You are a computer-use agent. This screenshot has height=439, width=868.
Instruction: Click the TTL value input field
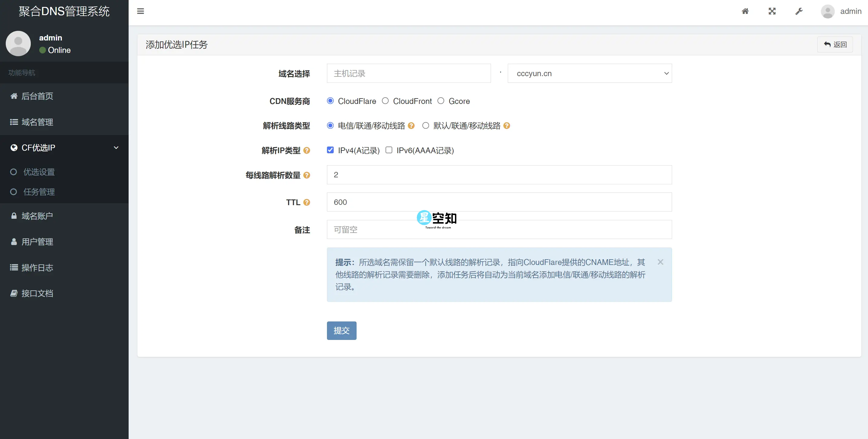(x=499, y=202)
